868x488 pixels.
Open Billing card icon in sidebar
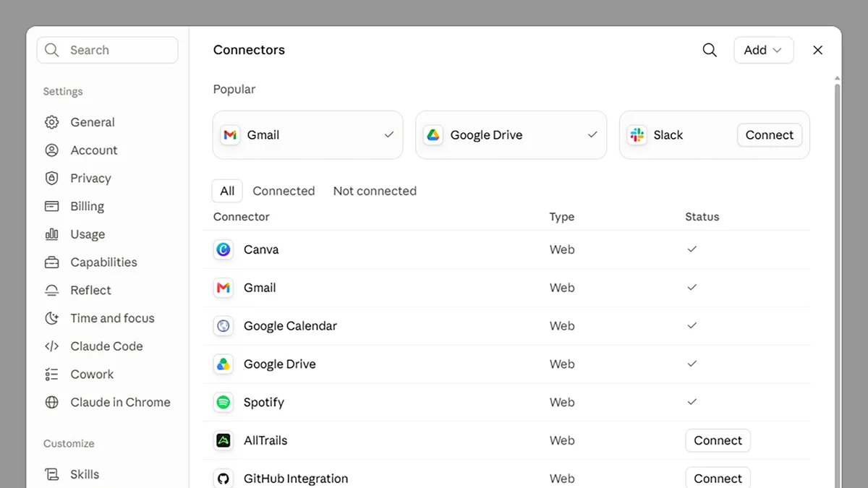click(x=51, y=206)
